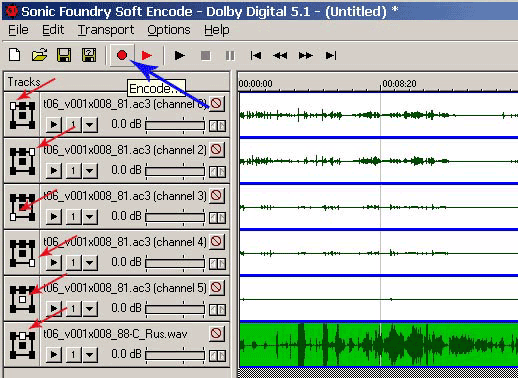Click phase invert button on channel 4 track

(217, 264)
